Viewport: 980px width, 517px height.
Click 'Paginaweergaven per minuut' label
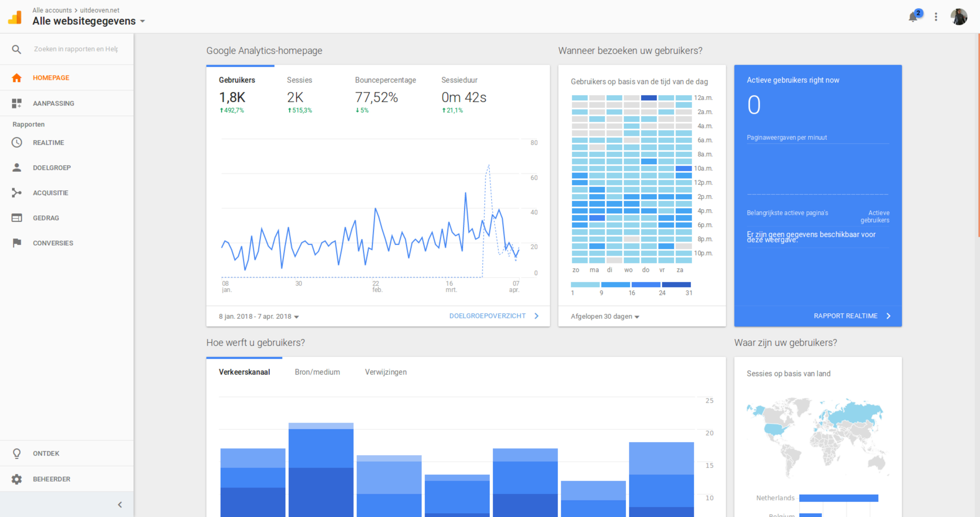pos(787,137)
